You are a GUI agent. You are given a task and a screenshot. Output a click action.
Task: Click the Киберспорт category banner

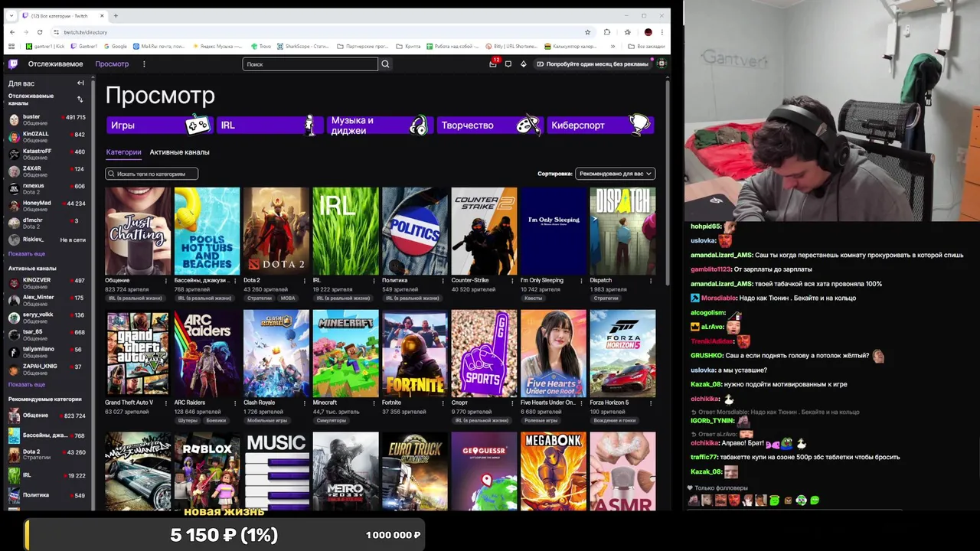pyautogui.click(x=600, y=126)
